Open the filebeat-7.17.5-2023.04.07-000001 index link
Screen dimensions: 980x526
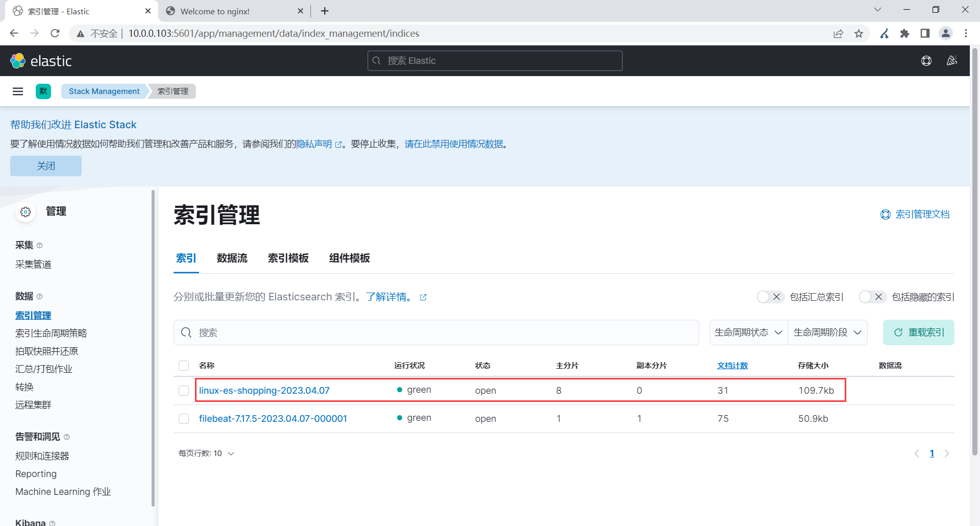273,418
